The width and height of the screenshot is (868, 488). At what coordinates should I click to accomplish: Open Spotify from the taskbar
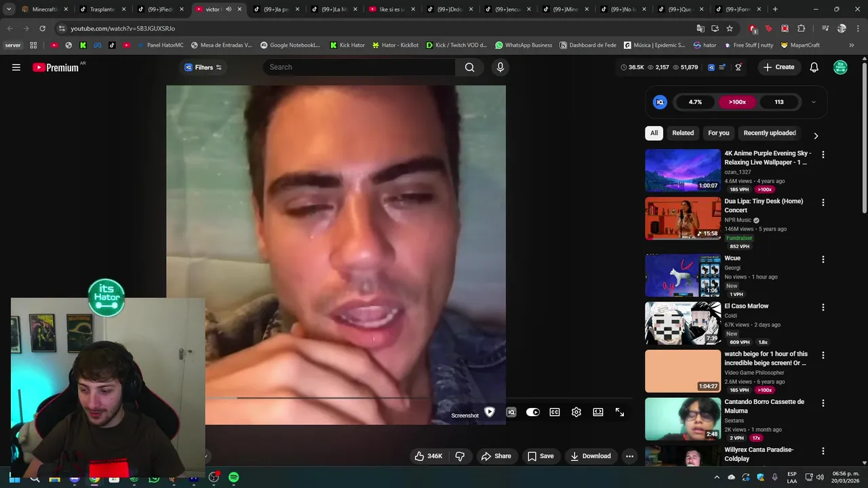pos(233,477)
